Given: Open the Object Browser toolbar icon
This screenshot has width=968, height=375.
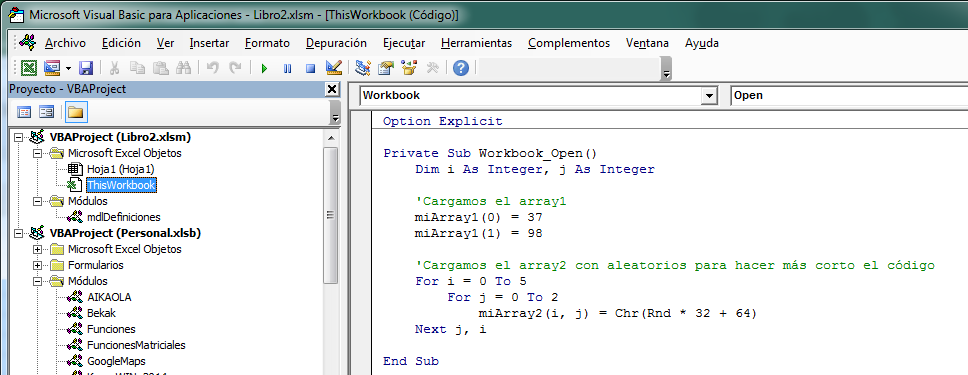Looking at the screenshot, I should click(x=409, y=68).
